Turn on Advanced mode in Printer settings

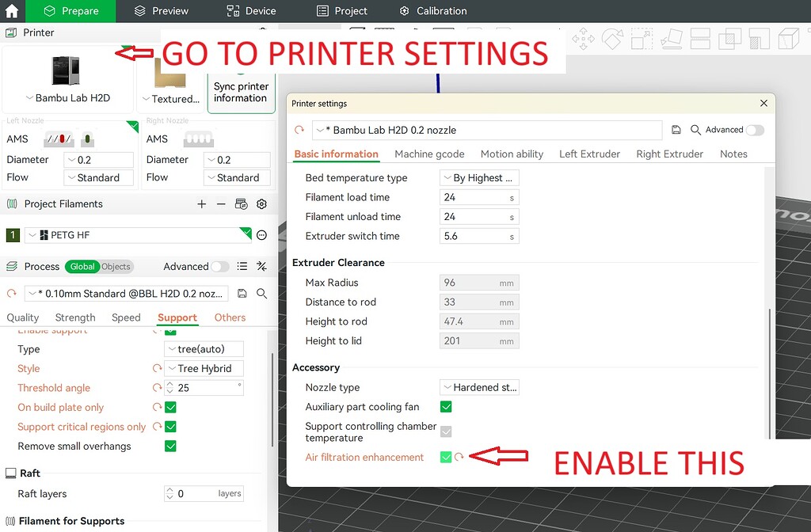[x=754, y=130]
